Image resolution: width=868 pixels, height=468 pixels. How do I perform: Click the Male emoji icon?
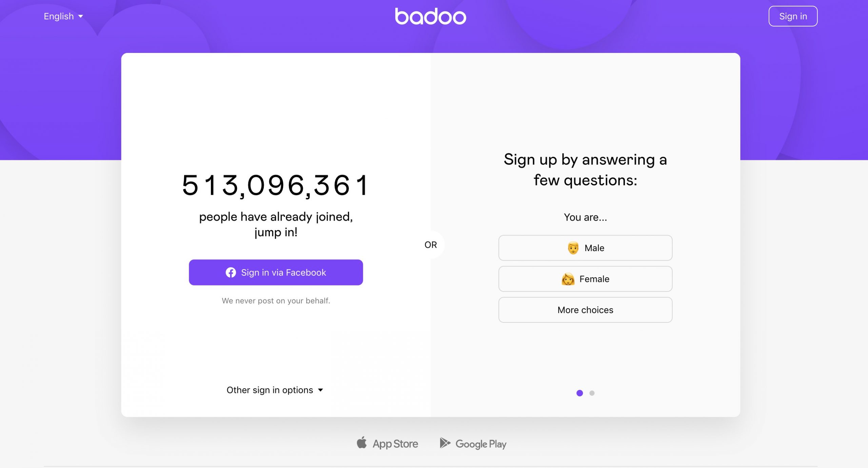click(573, 248)
